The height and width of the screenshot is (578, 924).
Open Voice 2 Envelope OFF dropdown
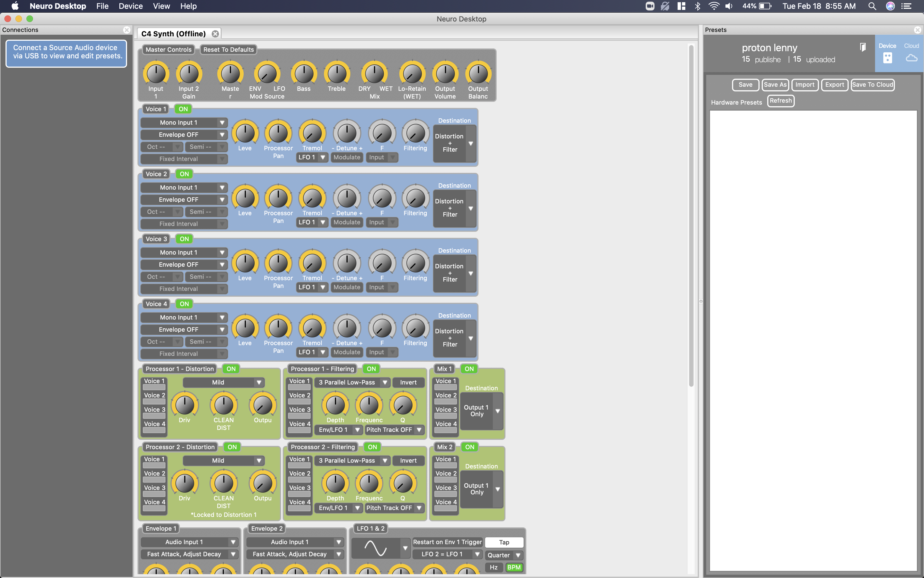tap(184, 200)
